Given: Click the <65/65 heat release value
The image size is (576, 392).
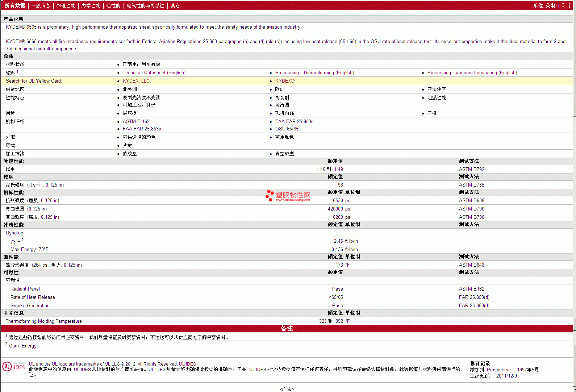Looking at the screenshot, I should pos(336,297).
